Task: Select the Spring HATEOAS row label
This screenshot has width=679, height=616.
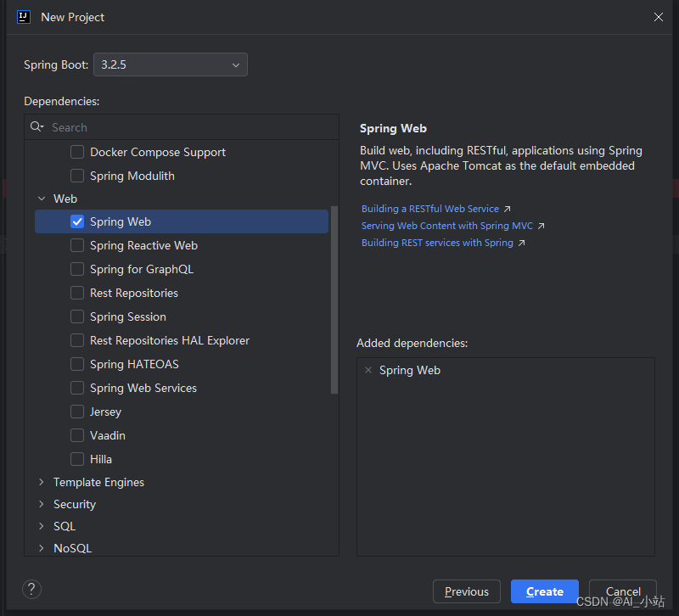Action: coord(134,365)
